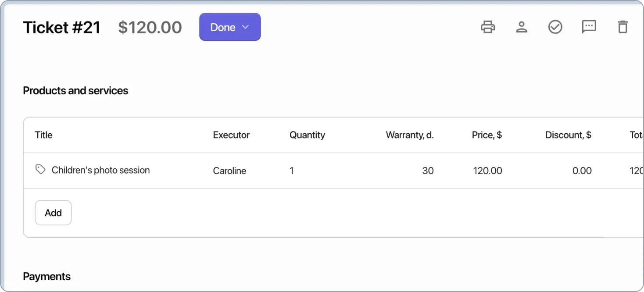This screenshot has height=292, width=644.
Task: Add a new product or service
Action: [x=53, y=213]
